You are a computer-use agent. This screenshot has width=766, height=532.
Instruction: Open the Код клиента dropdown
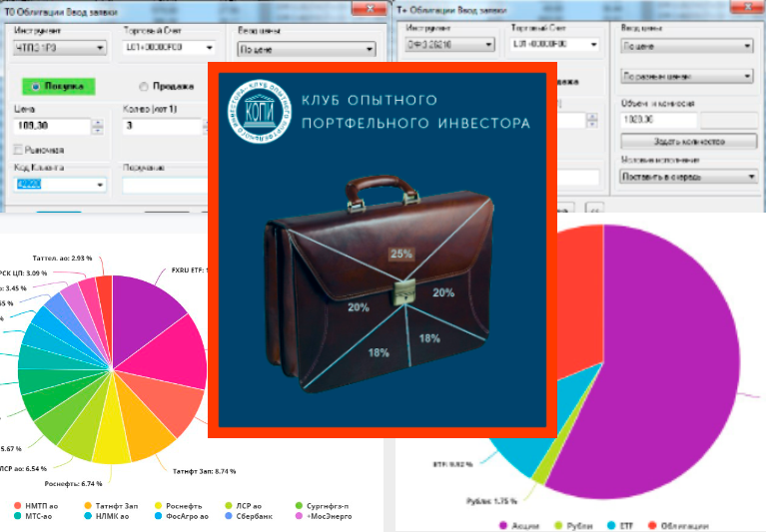[60, 185]
